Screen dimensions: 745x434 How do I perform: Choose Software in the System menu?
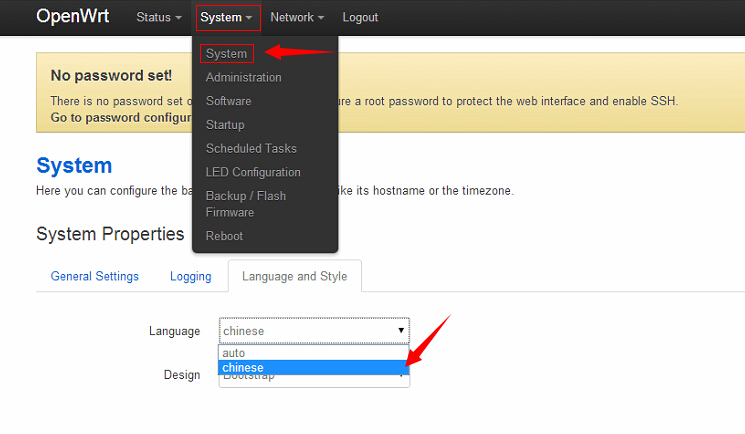click(x=229, y=101)
